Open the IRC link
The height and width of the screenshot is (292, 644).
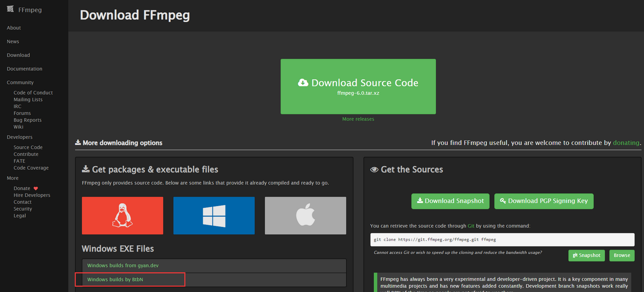click(x=17, y=107)
